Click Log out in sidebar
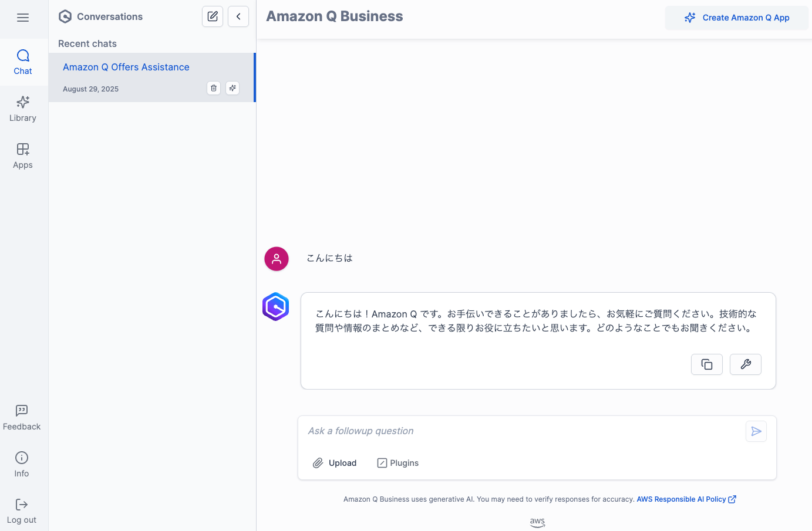812x531 pixels. (x=22, y=511)
